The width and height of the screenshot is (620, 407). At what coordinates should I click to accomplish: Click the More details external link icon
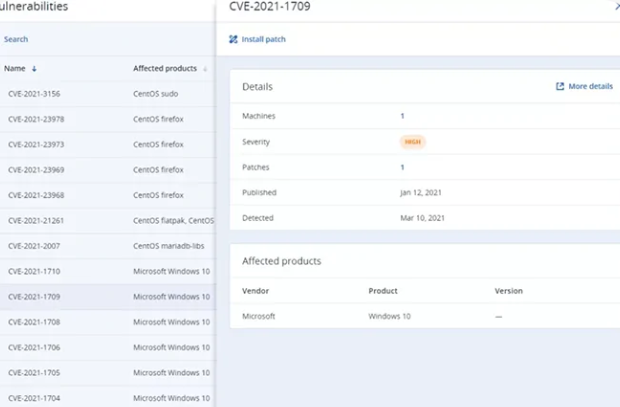pyautogui.click(x=560, y=87)
